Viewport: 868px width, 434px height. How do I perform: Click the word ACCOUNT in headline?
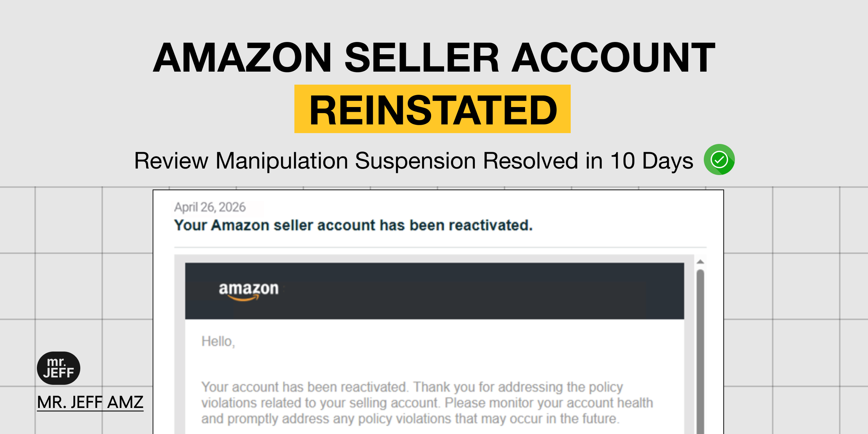[614, 57]
